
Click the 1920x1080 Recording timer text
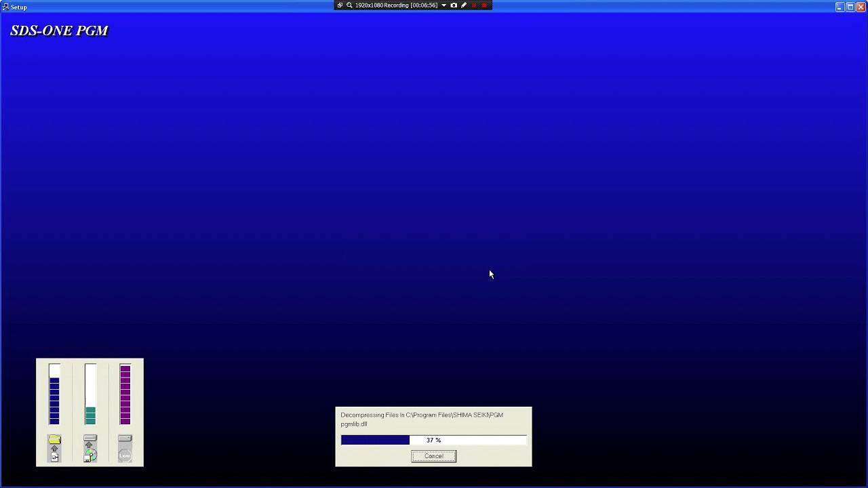point(396,5)
